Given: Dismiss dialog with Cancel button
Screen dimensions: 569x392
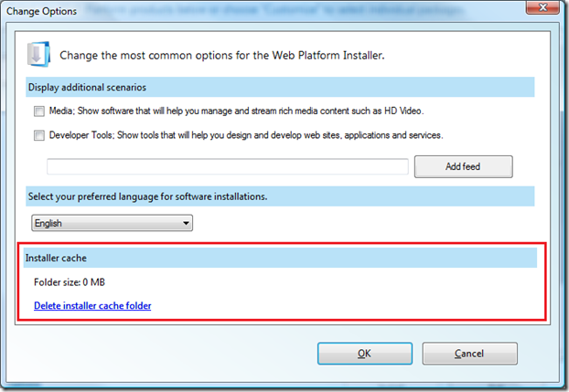Looking at the screenshot, I should [469, 354].
